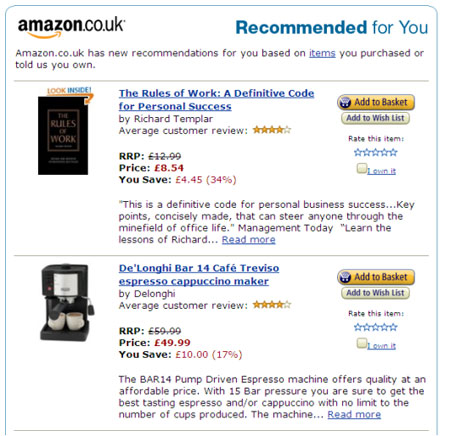
Task: Click the espresso machine product thumbnail
Action: pyautogui.click(x=67, y=302)
